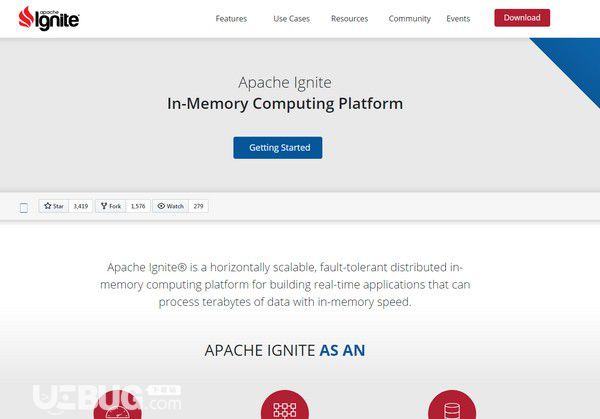View the 279 watchers count
This screenshot has height=419, width=600.
click(198, 206)
